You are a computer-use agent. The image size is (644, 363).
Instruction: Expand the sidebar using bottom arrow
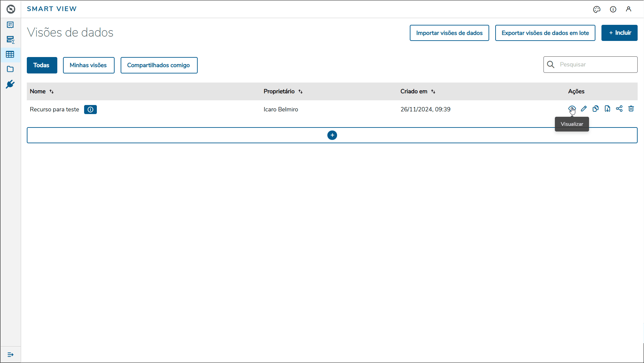(x=10, y=355)
